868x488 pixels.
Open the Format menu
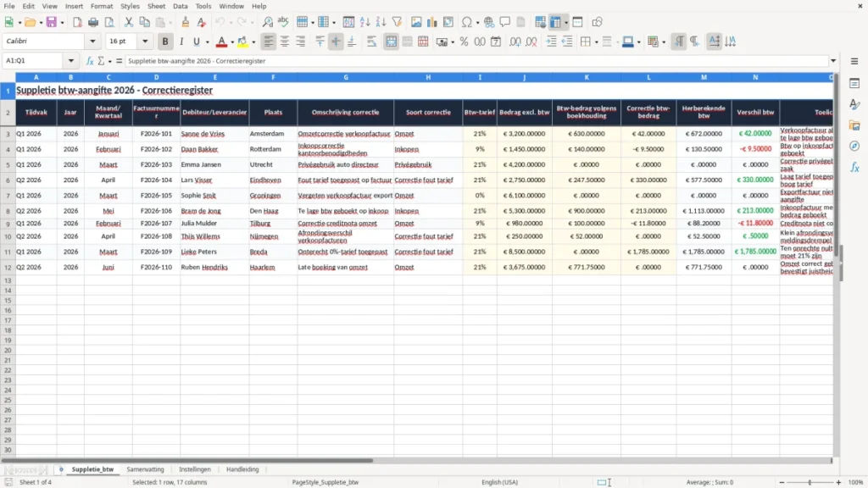pyautogui.click(x=102, y=6)
